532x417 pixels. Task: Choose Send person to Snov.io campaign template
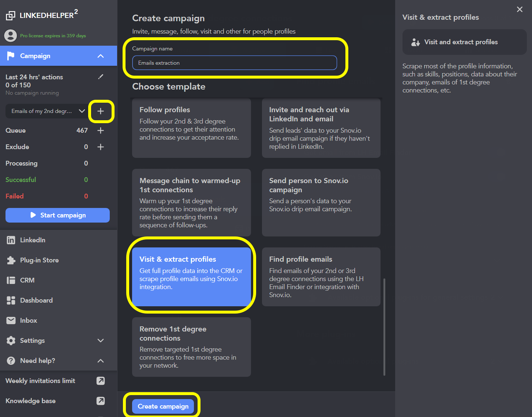[x=321, y=202]
